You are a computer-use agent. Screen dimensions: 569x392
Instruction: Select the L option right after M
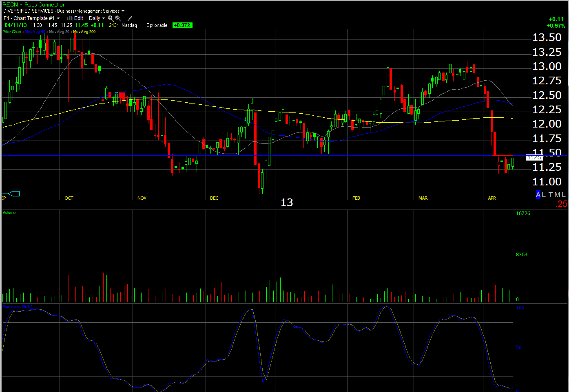pos(564,195)
